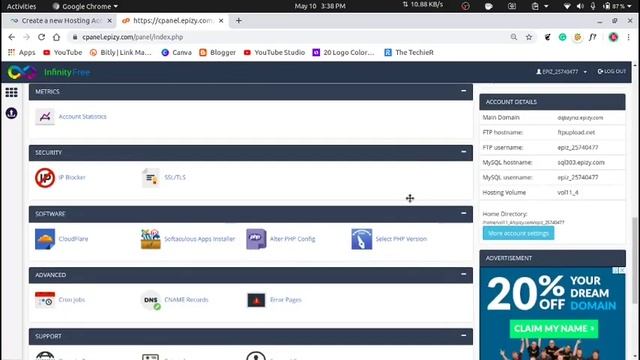Click the Chrome profile avatar

613,37
